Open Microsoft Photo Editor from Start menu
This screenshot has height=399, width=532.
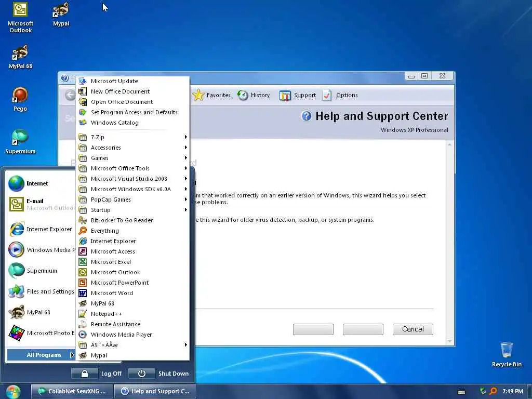point(41,333)
